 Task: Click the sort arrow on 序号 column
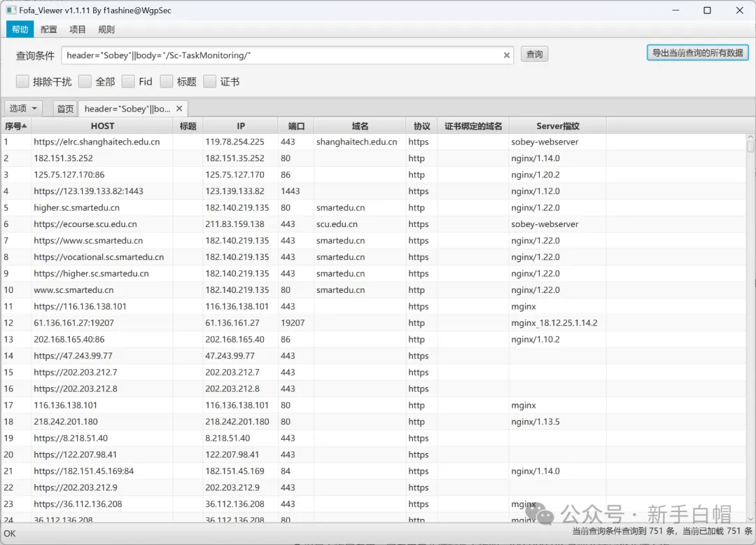(25, 126)
